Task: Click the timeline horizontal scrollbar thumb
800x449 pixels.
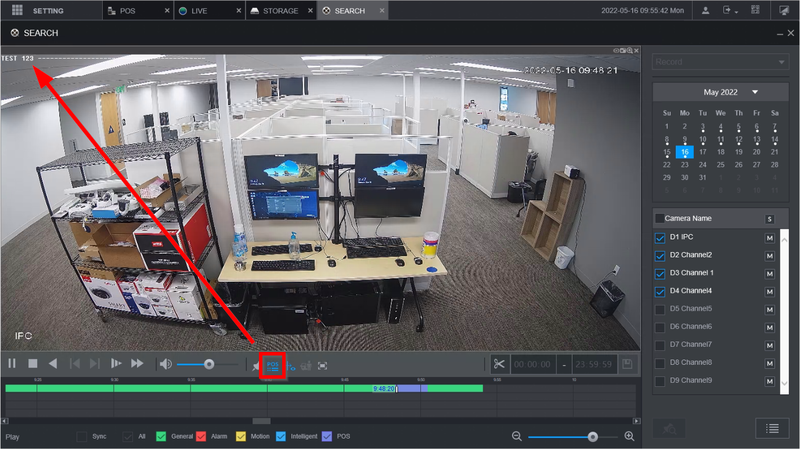Action: [261, 421]
